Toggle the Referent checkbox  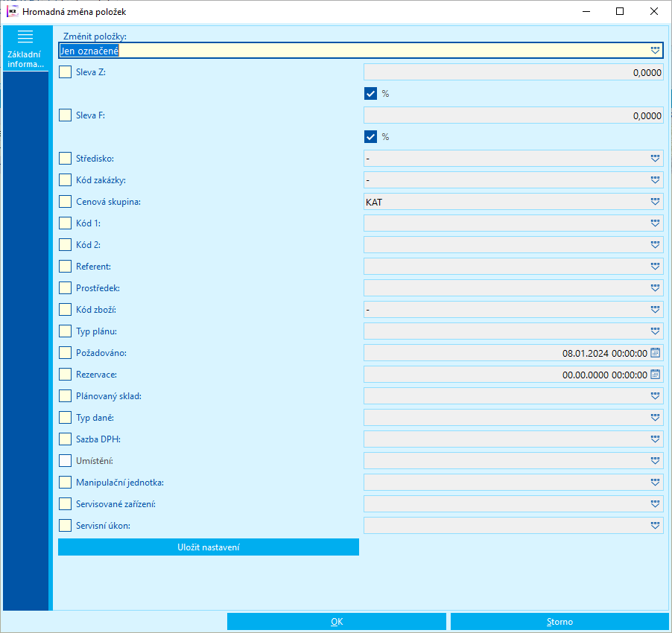(x=65, y=267)
